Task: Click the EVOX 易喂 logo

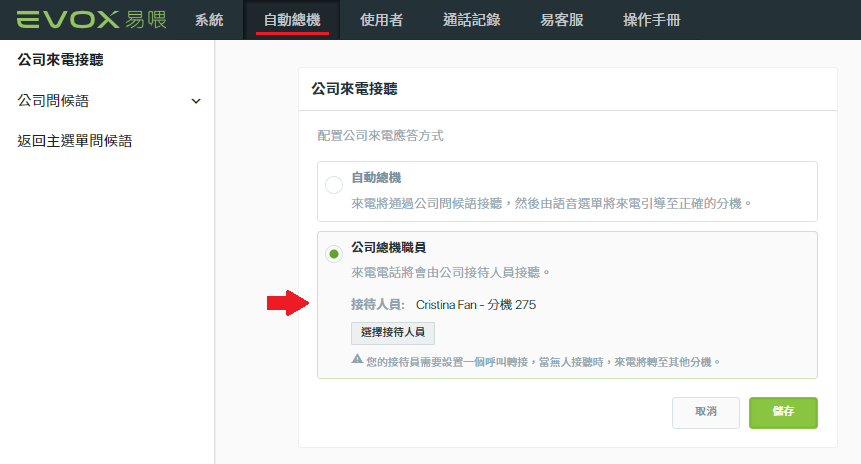Action: pyautogui.click(x=91, y=20)
